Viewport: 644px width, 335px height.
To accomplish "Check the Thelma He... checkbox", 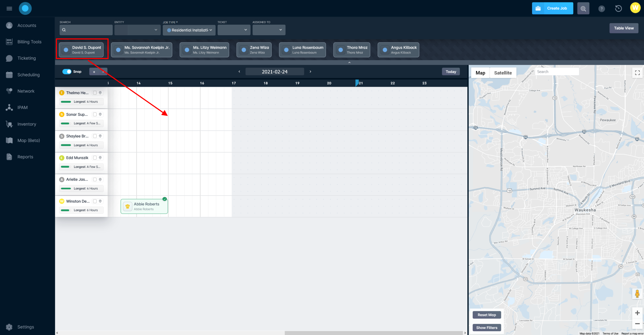I will click(95, 93).
